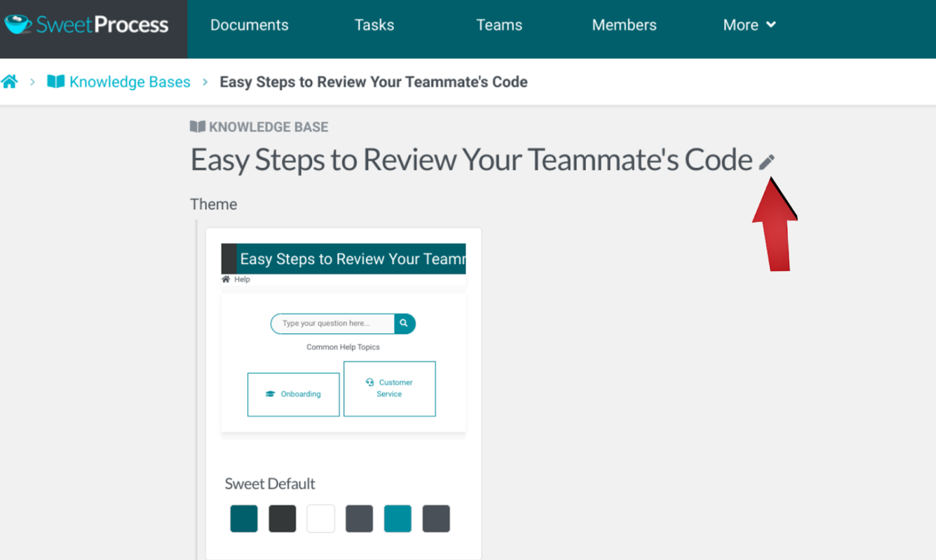This screenshot has width=936, height=560.
Task: Click the knowledge base title heading
Action: (471, 160)
